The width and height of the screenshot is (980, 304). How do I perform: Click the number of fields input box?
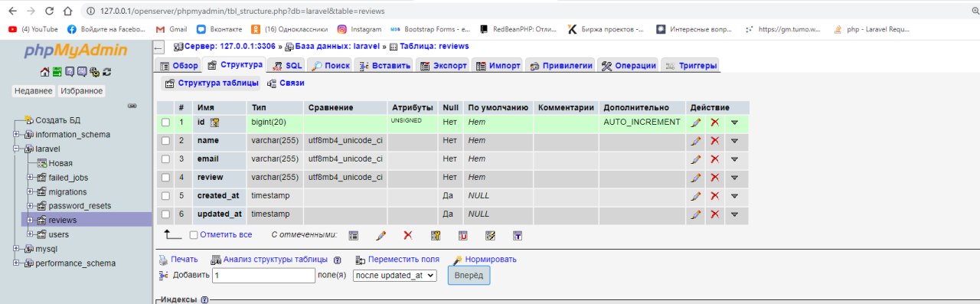click(x=264, y=275)
